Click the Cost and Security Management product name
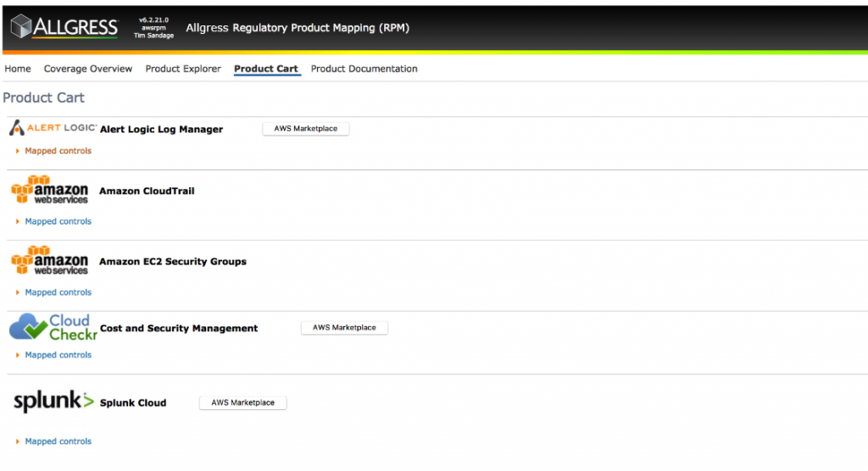The width and height of the screenshot is (868, 471). point(179,328)
